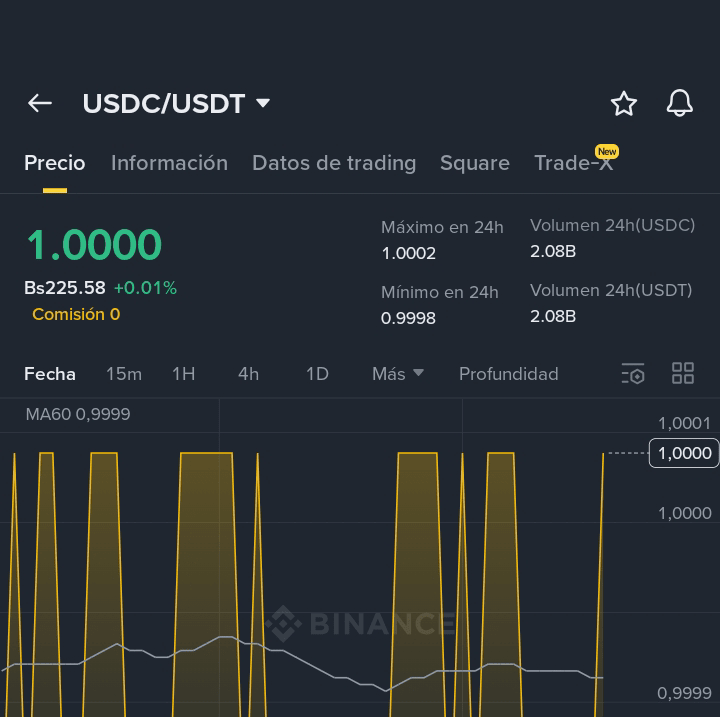The image size is (720, 717).
Task: Select the 1H chart interval
Action: coord(184,374)
